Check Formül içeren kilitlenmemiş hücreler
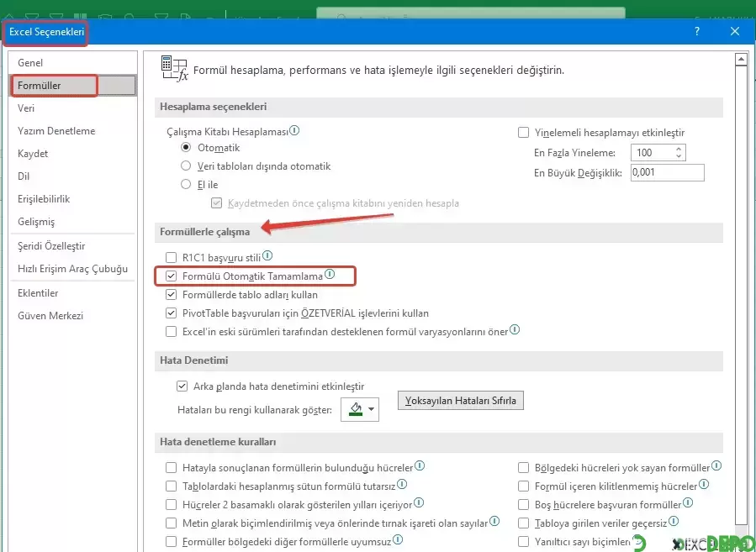The height and width of the screenshot is (552, 756). pos(523,486)
